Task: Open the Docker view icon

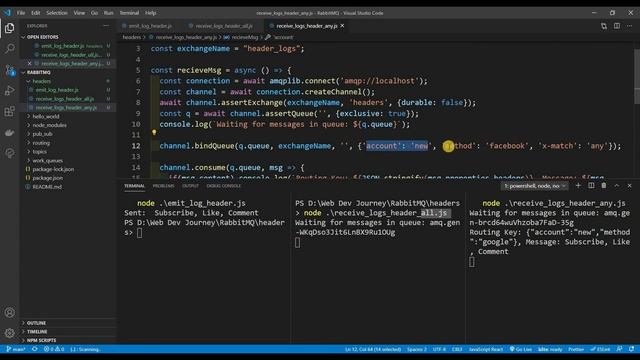Action: tap(9, 133)
